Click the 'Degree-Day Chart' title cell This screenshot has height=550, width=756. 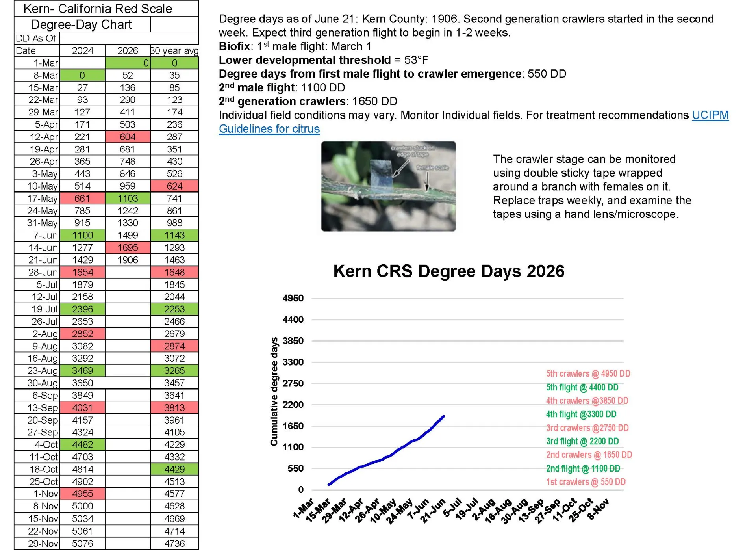(82, 24)
